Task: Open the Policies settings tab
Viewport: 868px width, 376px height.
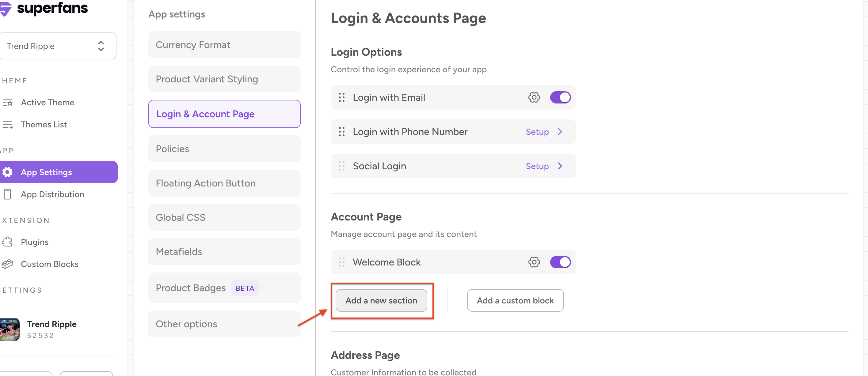Action: 224,149
